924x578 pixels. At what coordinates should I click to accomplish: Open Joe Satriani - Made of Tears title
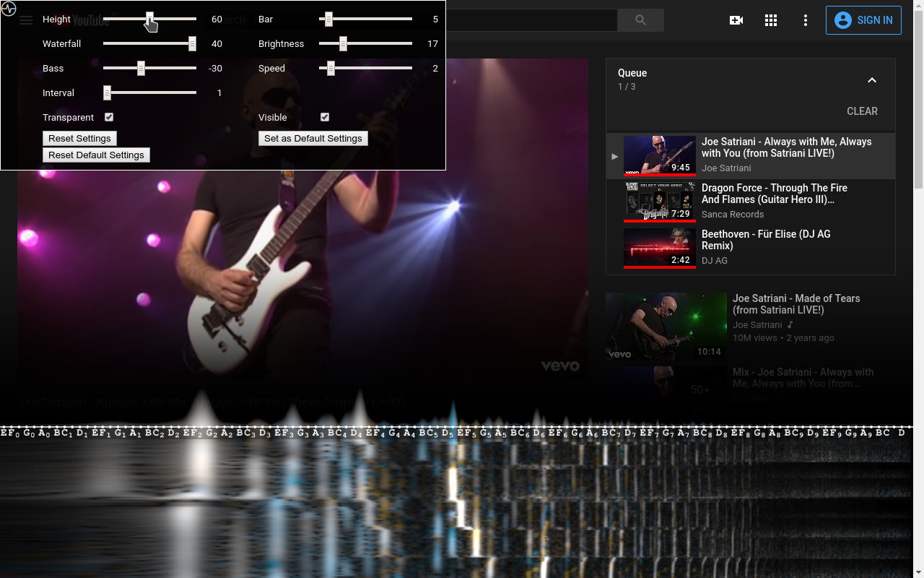pos(796,304)
